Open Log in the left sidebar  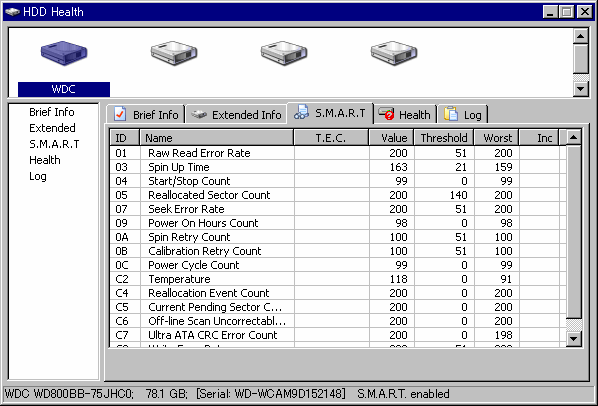tap(38, 176)
